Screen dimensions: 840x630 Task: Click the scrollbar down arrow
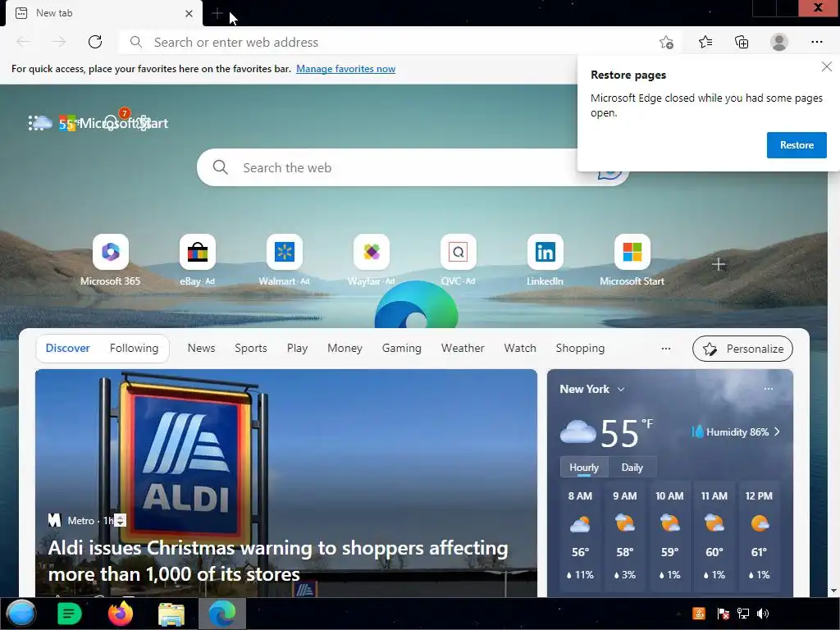pyautogui.click(x=833, y=591)
